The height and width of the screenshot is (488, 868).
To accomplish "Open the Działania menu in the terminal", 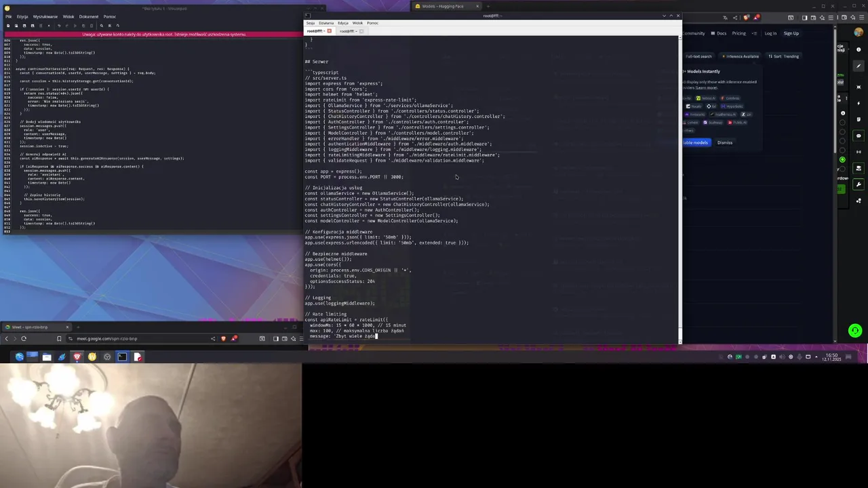I will [x=326, y=23].
